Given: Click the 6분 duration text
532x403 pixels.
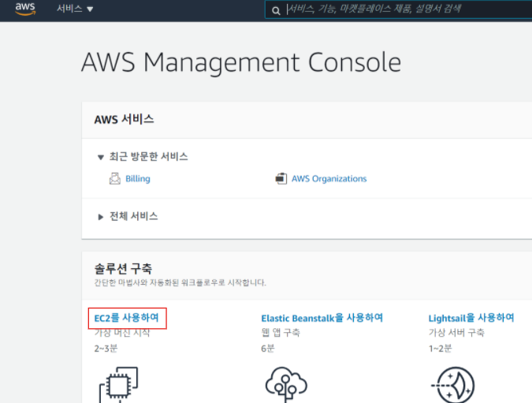Looking at the screenshot, I should pos(268,349).
